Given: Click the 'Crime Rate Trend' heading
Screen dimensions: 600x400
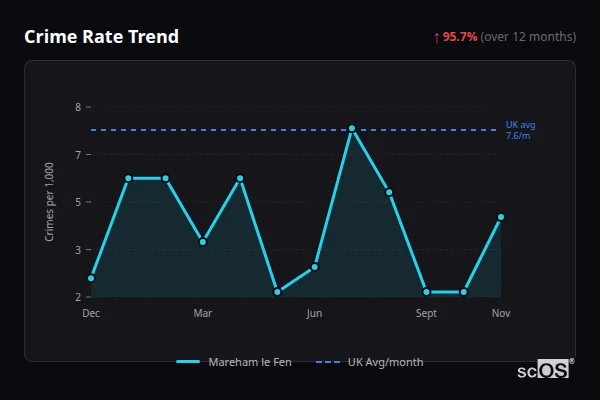Looking at the screenshot, I should (101, 37).
